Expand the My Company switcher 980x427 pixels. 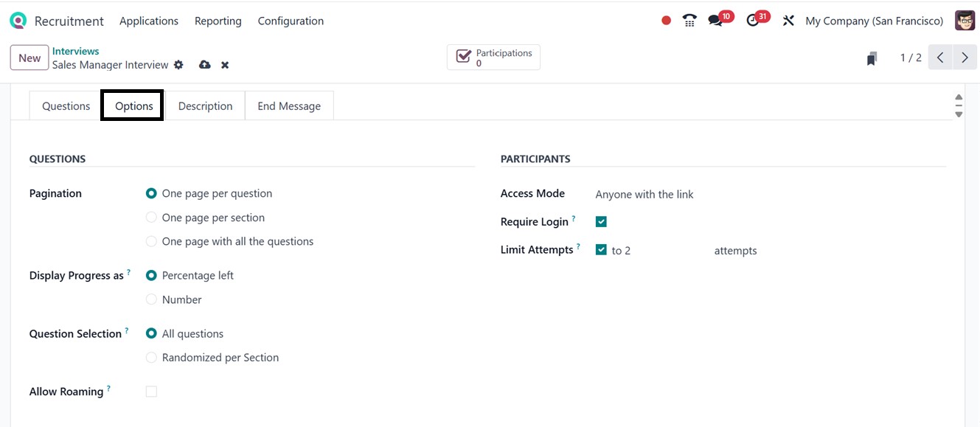[x=874, y=21]
